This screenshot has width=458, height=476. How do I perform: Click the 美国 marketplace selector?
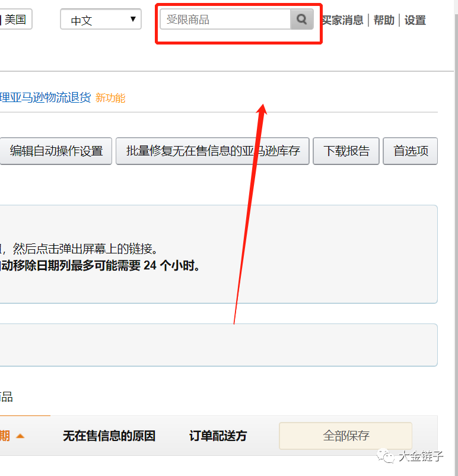15,19
